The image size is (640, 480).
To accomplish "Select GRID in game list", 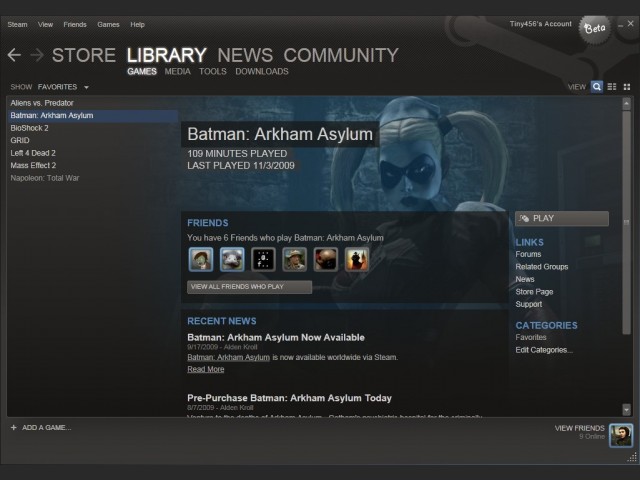I will click(x=93, y=140).
